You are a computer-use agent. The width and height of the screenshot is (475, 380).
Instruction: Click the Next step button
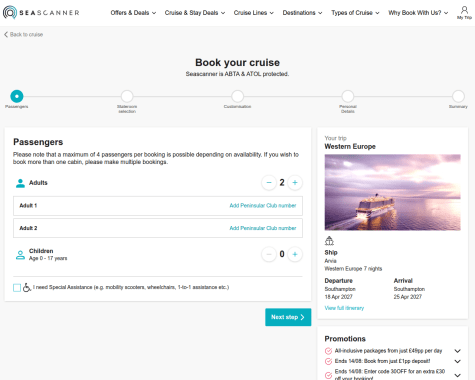coord(288,317)
